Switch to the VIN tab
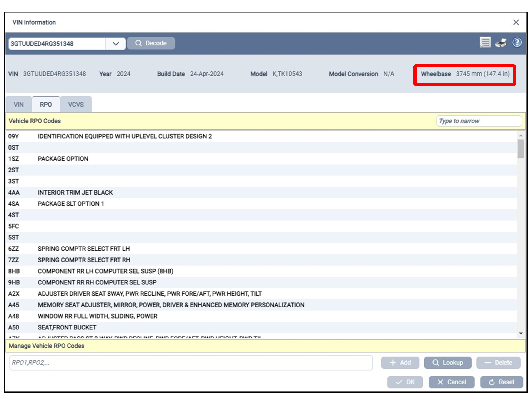532x399 pixels. tap(18, 105)
